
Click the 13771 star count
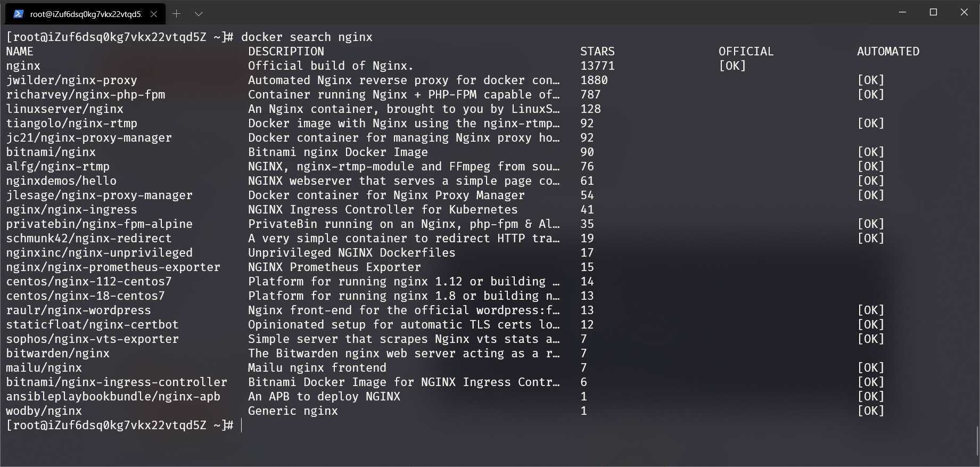597,66
